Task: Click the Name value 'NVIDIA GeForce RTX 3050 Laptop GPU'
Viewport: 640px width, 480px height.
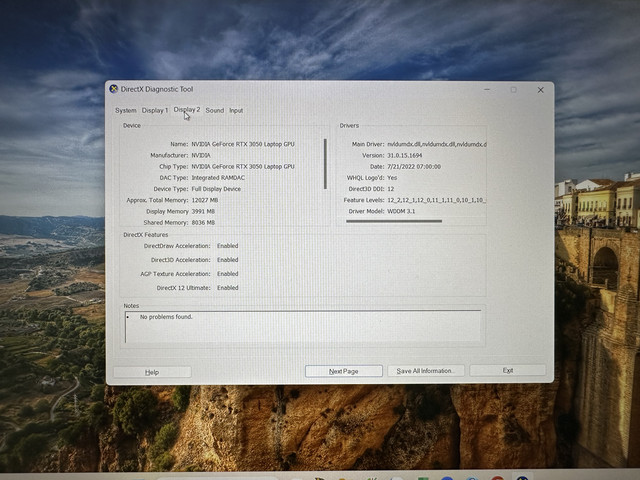Action: pos(243,144)
